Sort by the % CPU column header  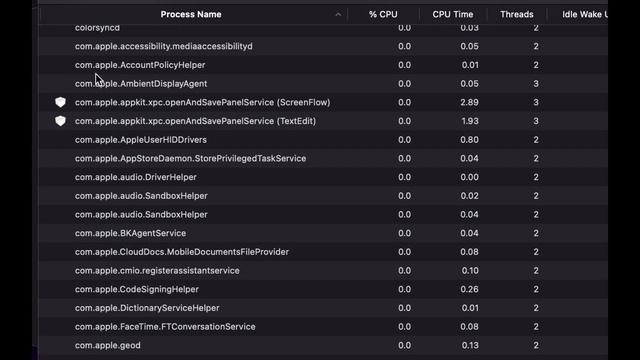coord(383,14)
